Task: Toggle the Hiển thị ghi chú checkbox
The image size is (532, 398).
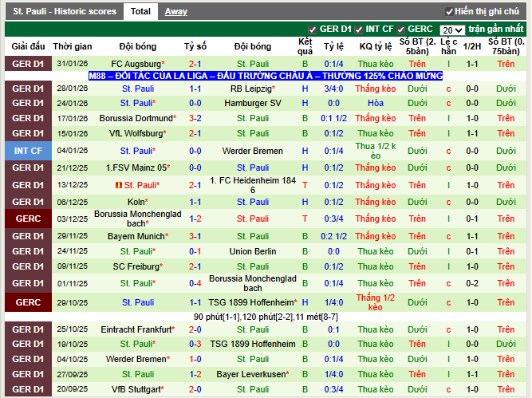Action: click(449, 12)
